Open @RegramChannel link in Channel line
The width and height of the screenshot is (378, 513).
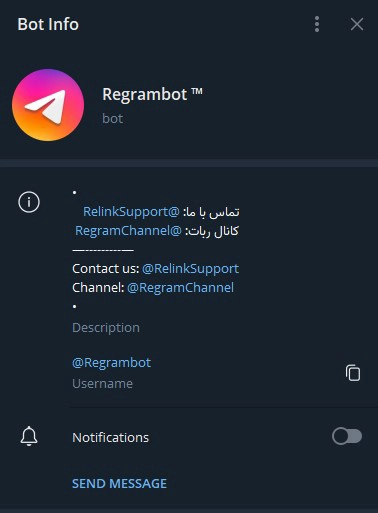click(180, 288)
